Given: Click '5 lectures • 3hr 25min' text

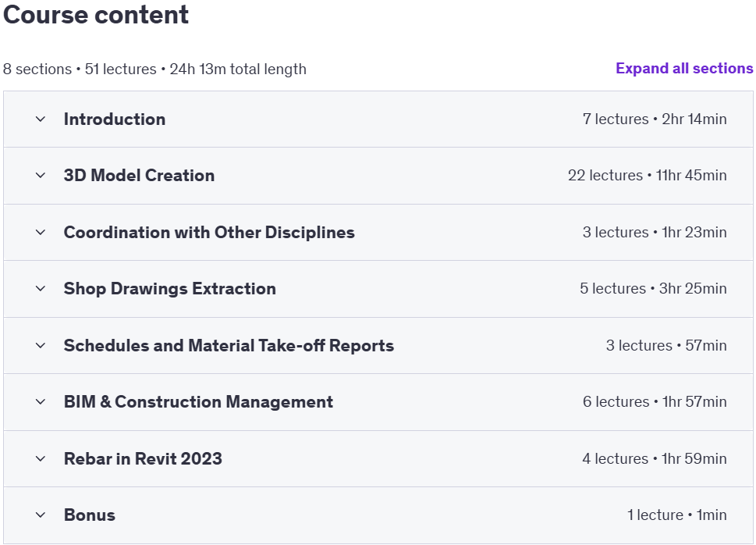Looking at the screenshot, I should (x=653, y=289).
